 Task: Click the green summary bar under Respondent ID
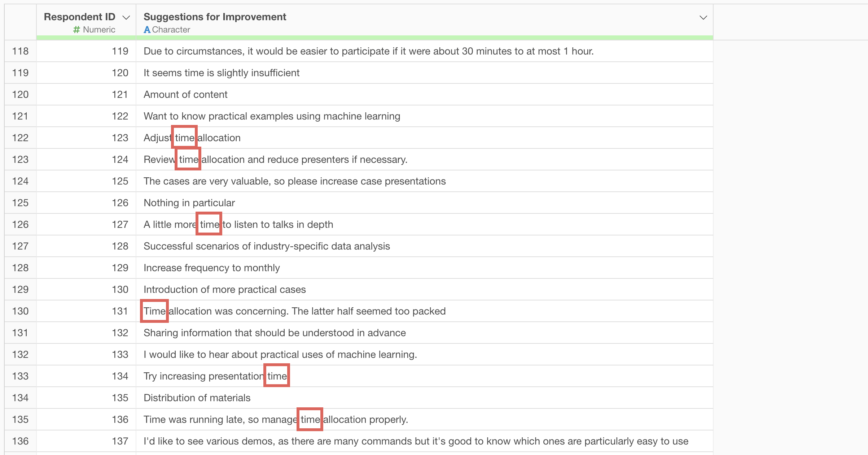click(86, 38)
